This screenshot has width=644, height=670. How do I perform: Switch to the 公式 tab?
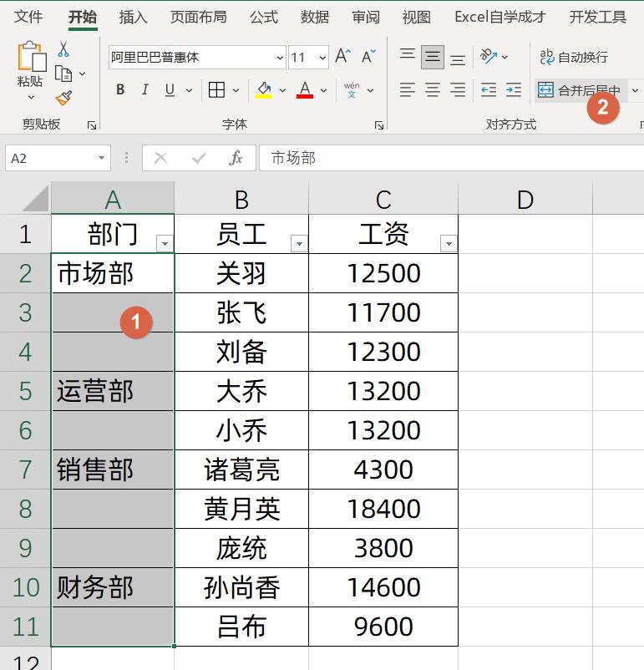coord(264,17)
